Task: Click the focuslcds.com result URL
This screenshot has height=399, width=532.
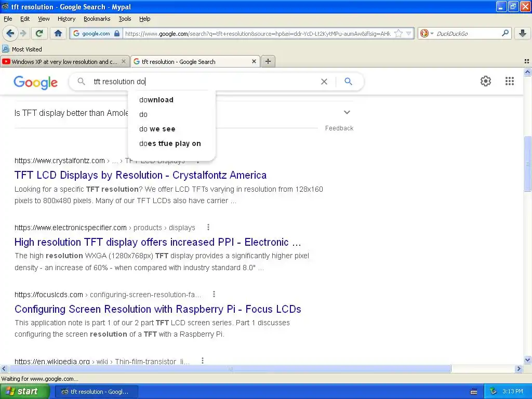Action: click(49, 295)
